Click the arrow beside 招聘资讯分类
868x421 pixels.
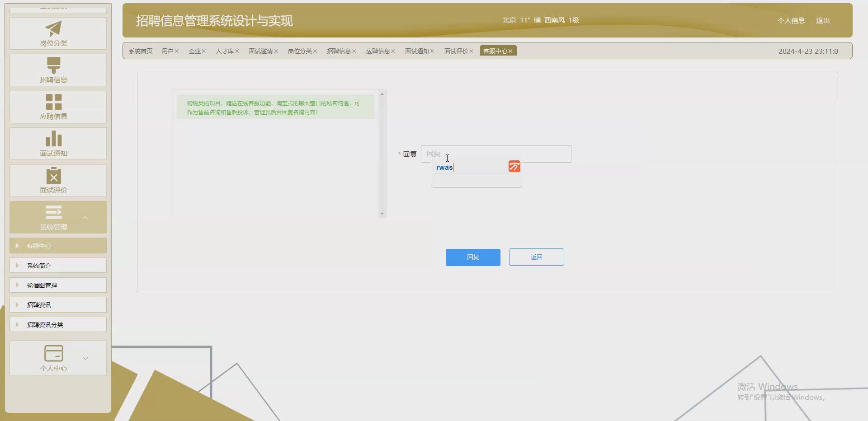coord(17,324)
